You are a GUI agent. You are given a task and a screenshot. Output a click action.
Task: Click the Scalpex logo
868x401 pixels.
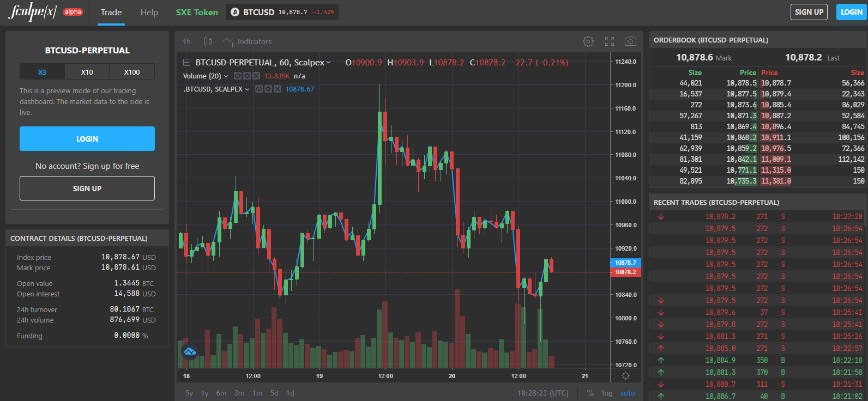coord(33,11)
